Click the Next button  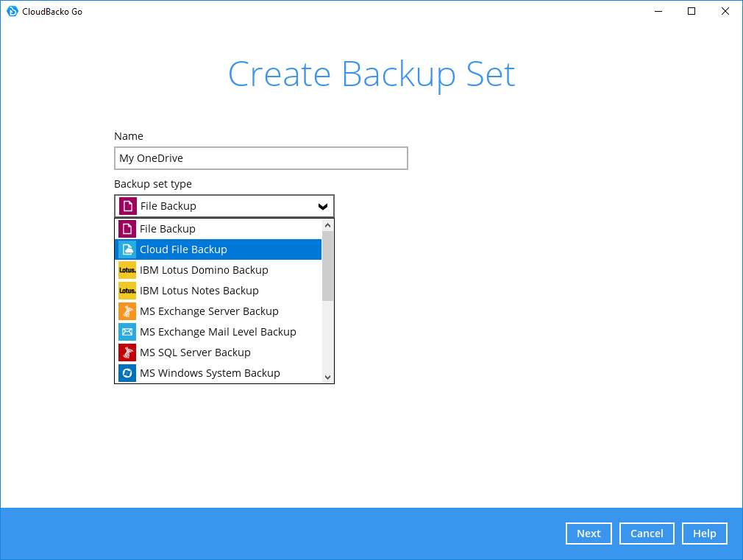tap(589, 534)
